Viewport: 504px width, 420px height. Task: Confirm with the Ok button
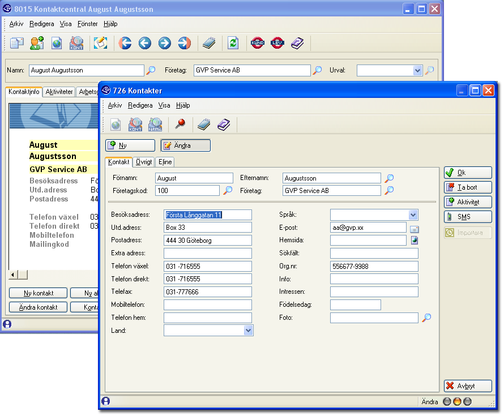468,173
